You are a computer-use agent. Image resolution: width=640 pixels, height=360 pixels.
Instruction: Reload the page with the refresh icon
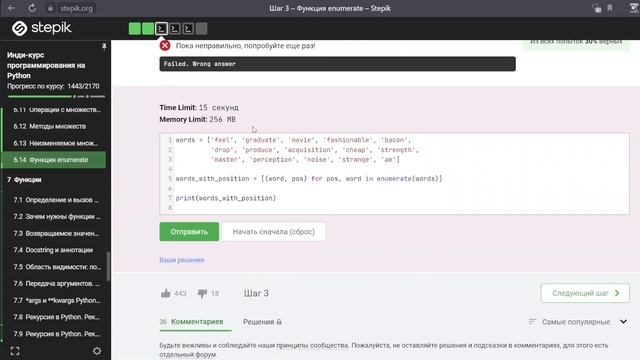tap(32, 8)
